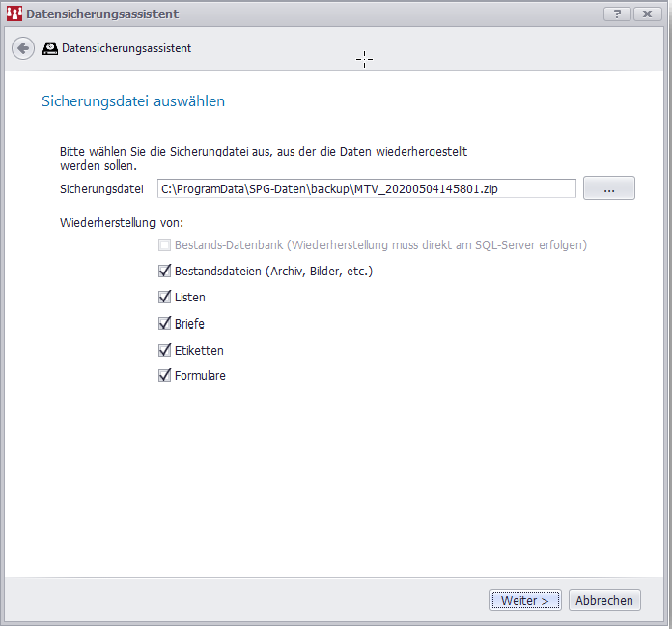Click the greyed-out Bestands-Datenbank checkbox
This screenshot has height=629, width=672.
pyautogui.click(x=164, y=245)
